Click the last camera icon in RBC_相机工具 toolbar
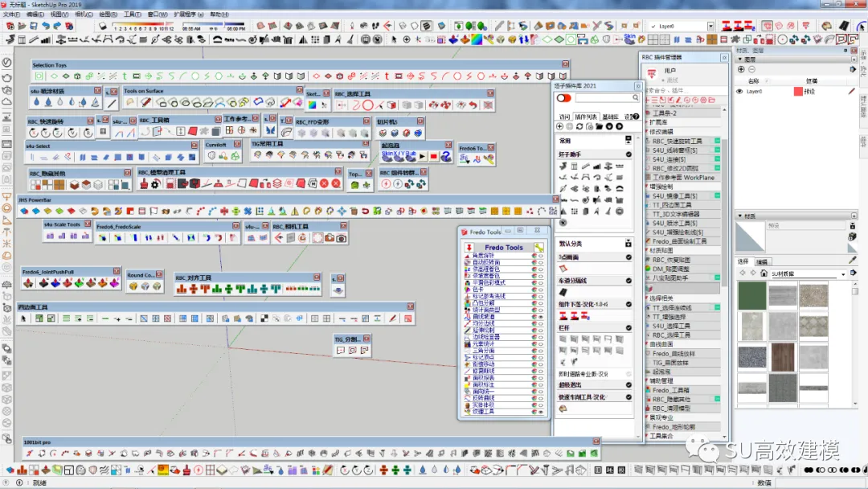This screenshot has width=868, height=489. point(342,238)
